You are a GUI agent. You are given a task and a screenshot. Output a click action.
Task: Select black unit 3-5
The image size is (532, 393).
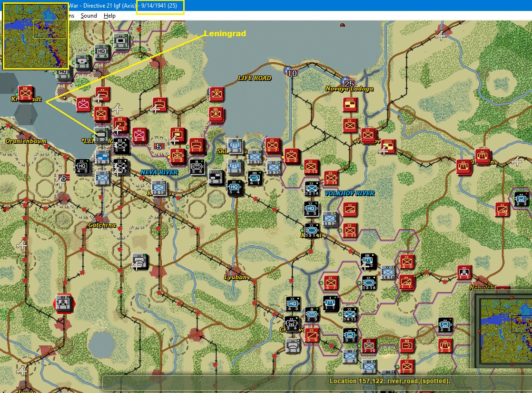350,335
